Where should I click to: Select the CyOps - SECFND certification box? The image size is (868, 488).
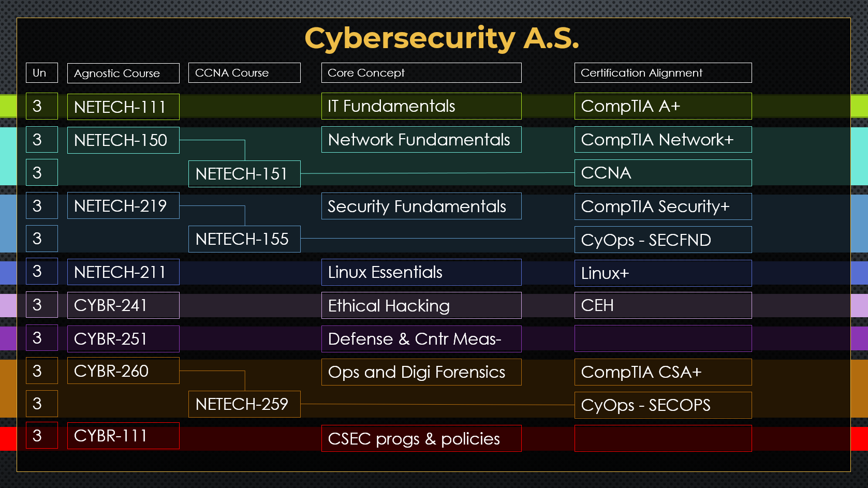[663, 240]
